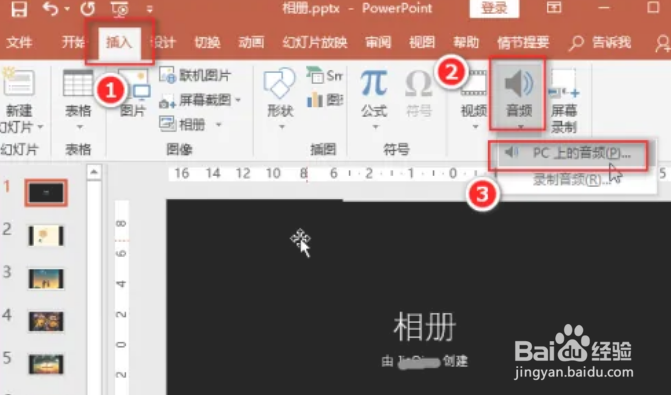Insert an equation with 公式 icon
Viewport: 671px width, 395px height.
pos(374,83)
